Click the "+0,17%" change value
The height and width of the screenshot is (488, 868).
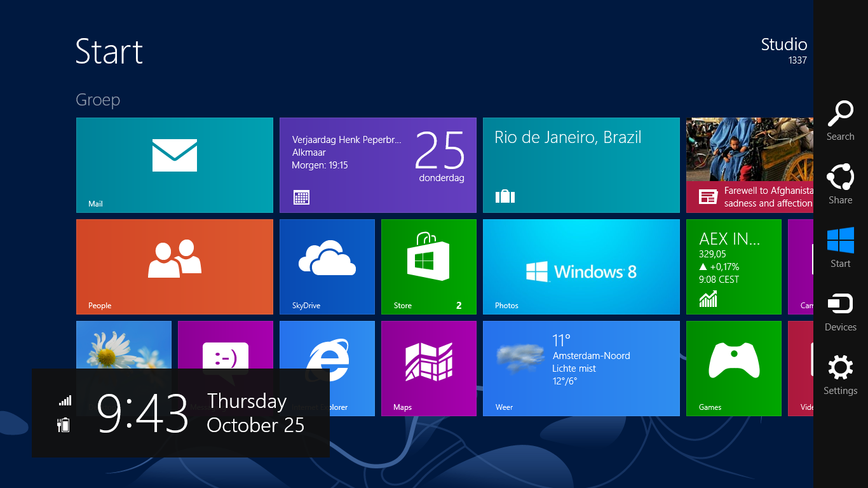pyautogui.click(x=724, y=267)
